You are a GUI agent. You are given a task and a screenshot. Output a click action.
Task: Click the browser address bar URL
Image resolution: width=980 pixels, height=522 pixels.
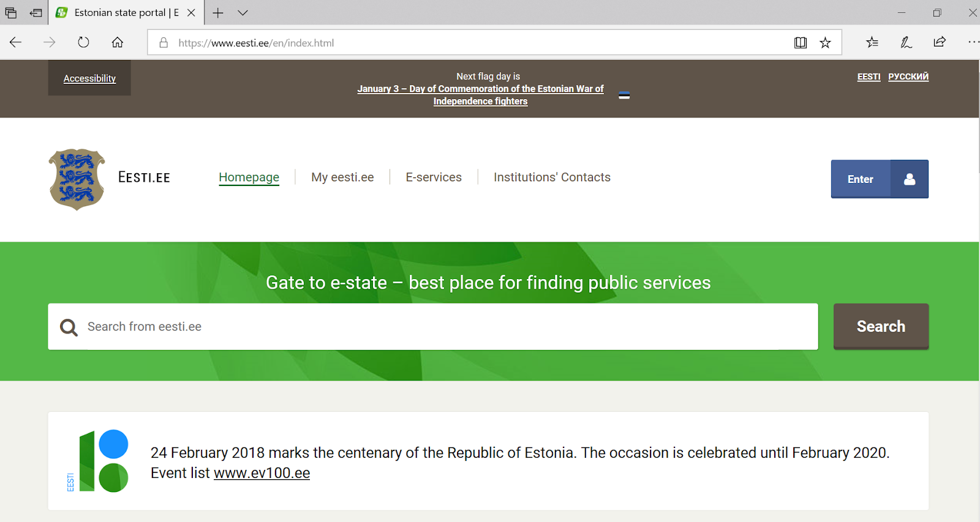(256, 43)
